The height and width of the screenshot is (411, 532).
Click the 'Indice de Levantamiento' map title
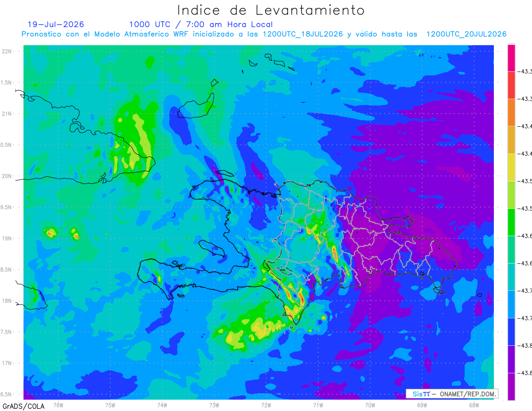271,10
